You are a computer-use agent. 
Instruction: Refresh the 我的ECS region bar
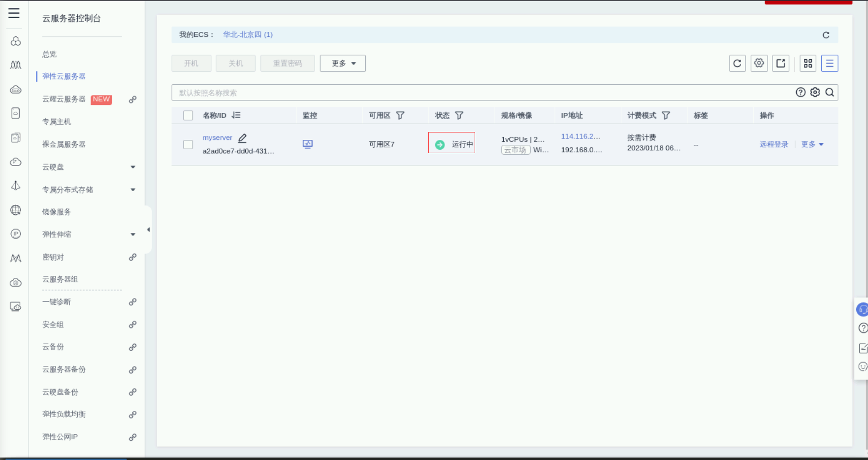pyautogui.click(x=826, y=35)
